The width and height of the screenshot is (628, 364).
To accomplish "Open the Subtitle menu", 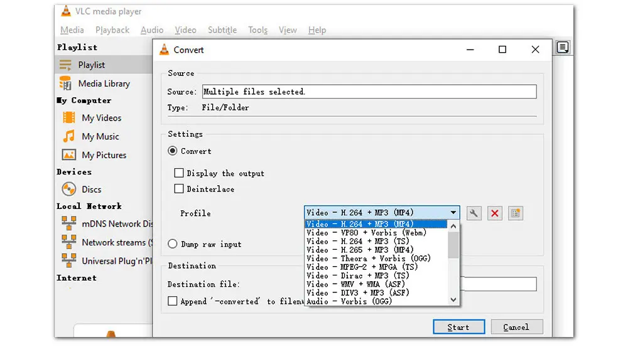I will point(222,30).
